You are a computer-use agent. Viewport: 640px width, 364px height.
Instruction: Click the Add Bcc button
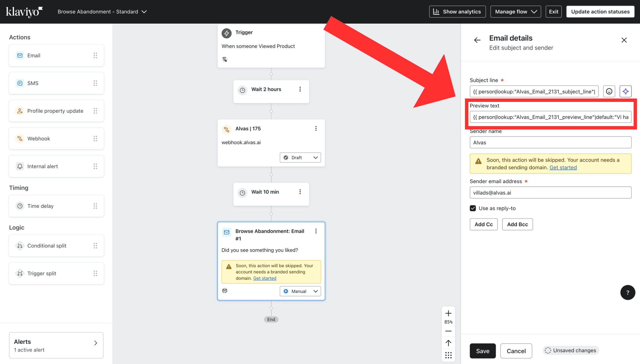(517, 224)
